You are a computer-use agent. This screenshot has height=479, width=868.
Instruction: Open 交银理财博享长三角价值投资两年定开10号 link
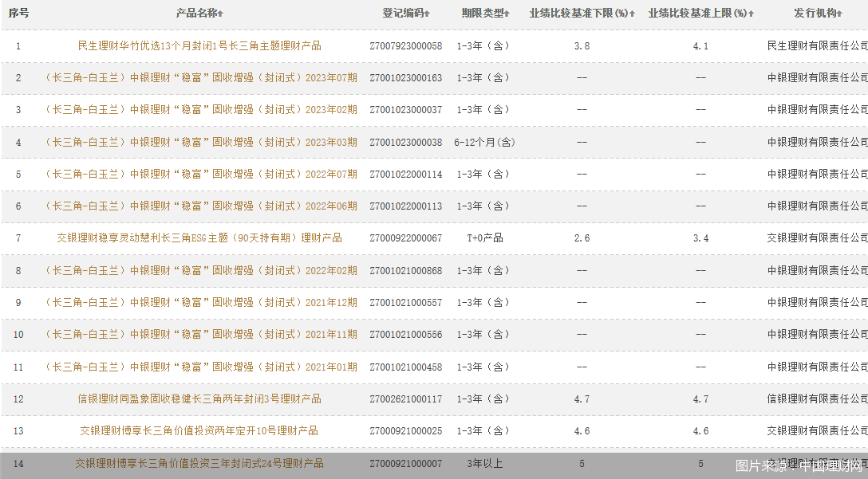(x=199, y=430)
